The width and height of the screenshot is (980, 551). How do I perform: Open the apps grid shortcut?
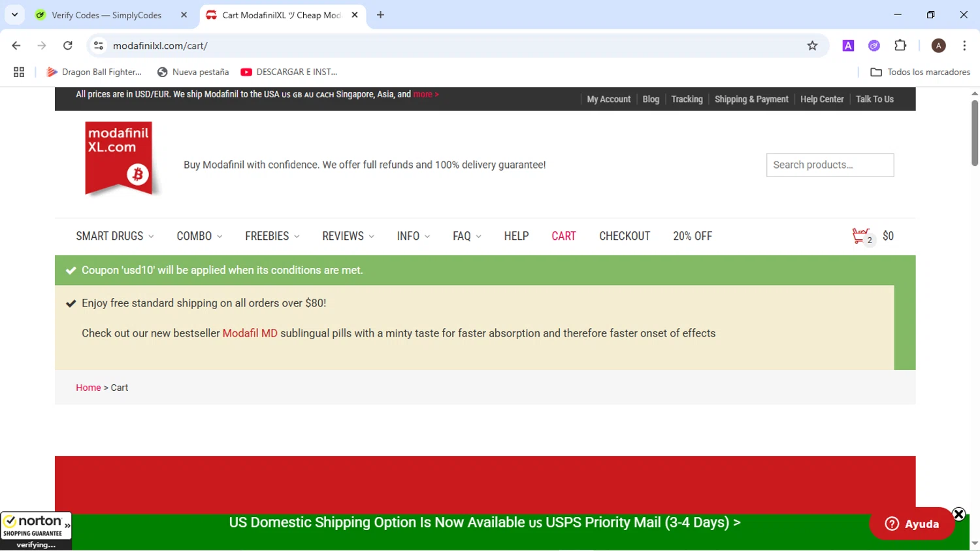tap(19, 72)
